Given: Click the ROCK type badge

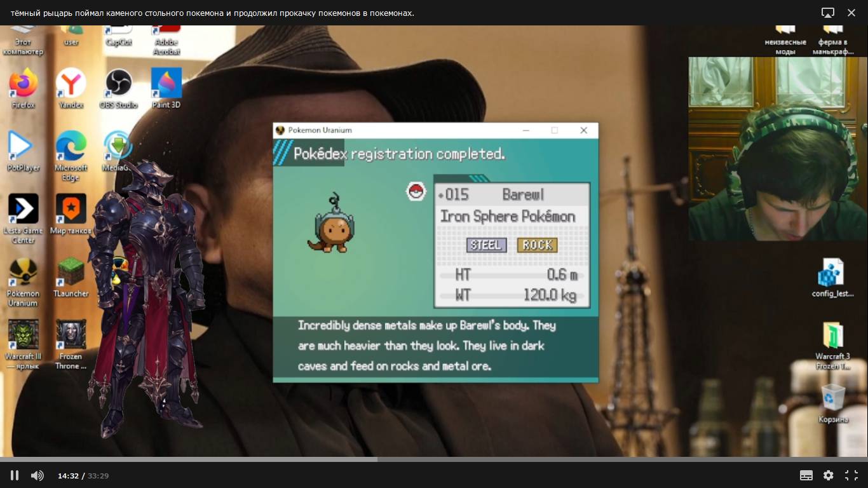Looking at the screenshot, I should coord(538,245).
